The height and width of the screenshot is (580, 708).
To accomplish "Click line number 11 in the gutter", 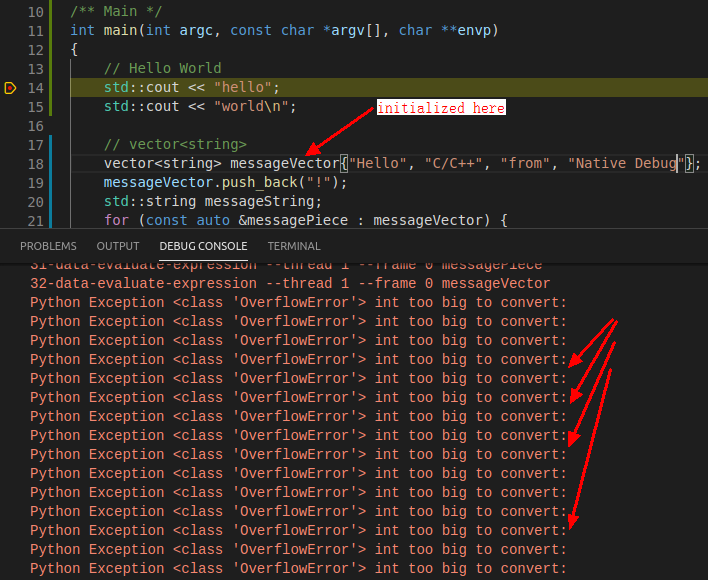I will [36, 31].
